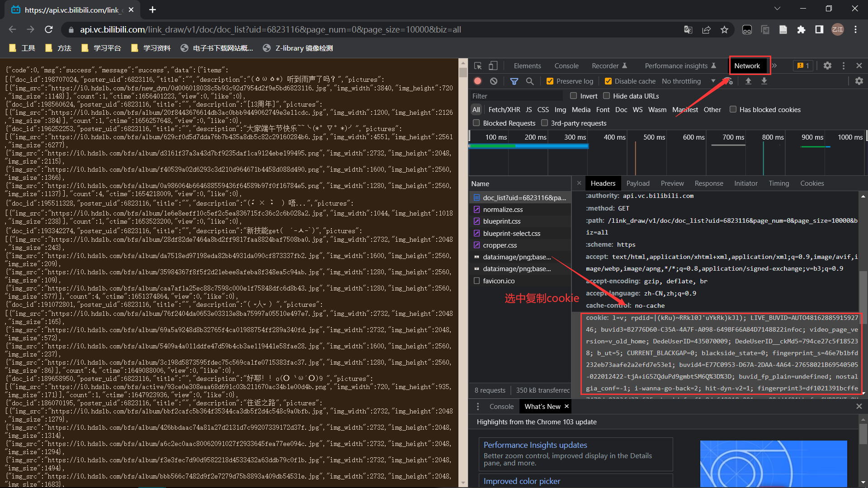Enable Hide data URLs checkbox

pos(607,96)
